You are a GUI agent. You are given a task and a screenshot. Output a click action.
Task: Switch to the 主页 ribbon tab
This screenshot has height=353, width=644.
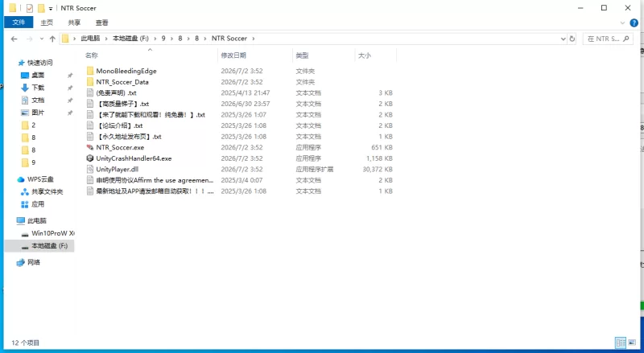coord(47,23)
